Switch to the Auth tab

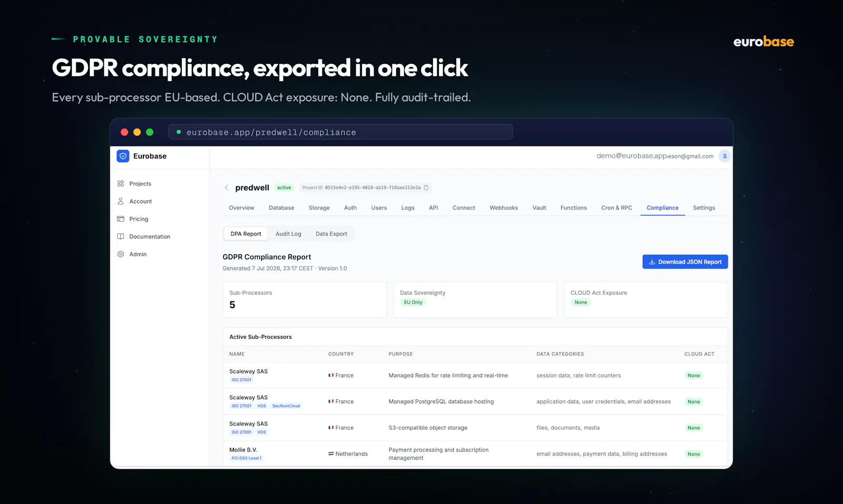coord(350,208)
